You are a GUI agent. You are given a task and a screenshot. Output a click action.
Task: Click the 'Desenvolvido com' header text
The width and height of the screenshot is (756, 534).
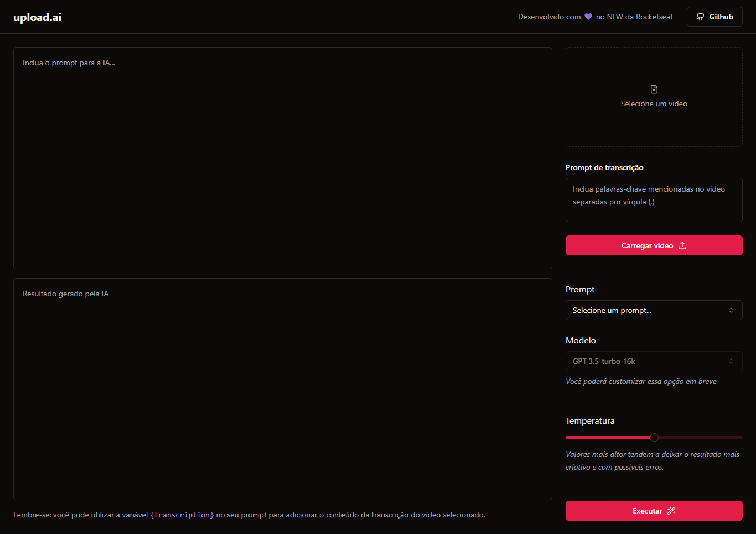coord(550,17)
